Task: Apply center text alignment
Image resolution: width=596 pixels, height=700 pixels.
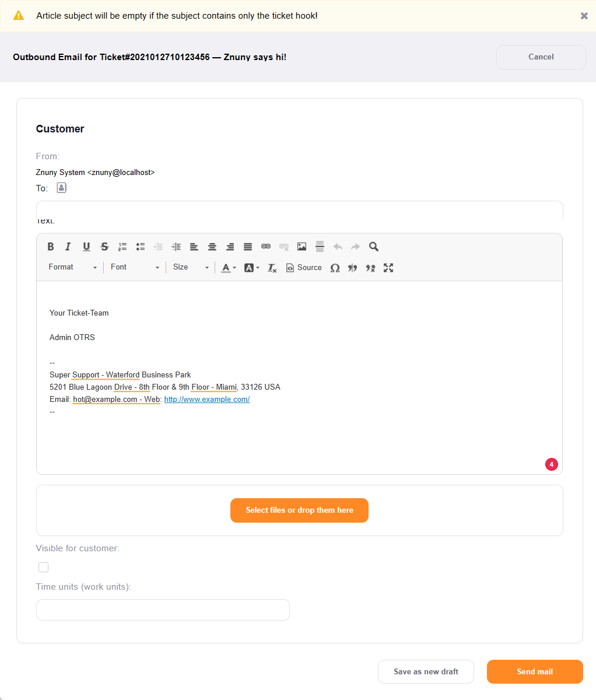Action: [212, 246]
